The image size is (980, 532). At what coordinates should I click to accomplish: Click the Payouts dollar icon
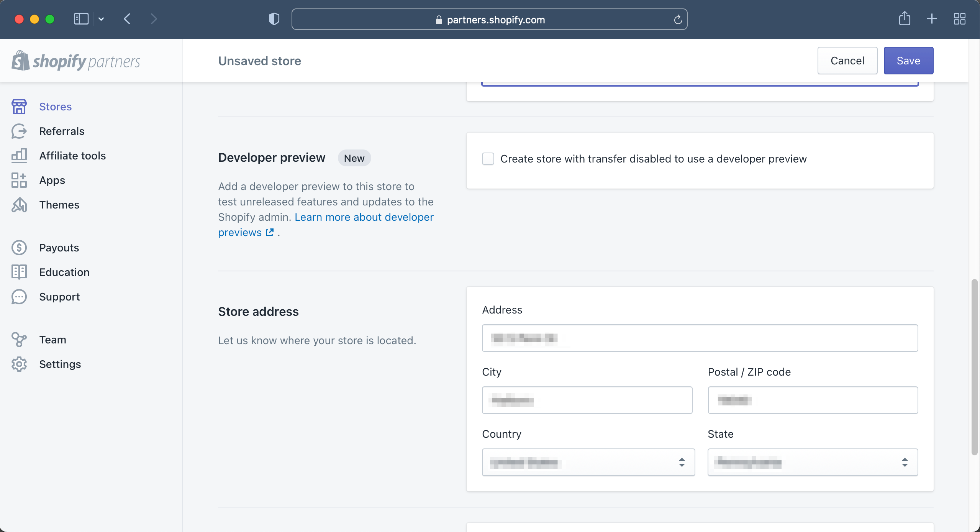19,248
